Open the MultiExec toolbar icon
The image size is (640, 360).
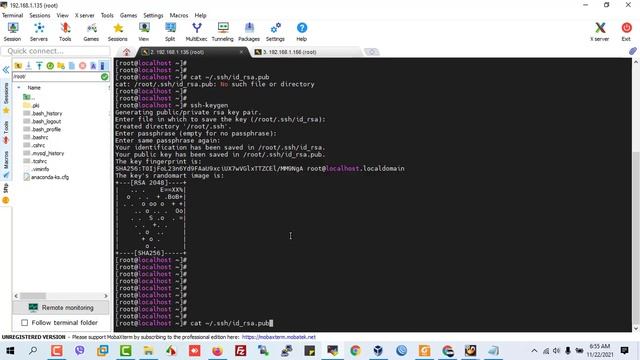pyautogui.click(x=196, y=32)
